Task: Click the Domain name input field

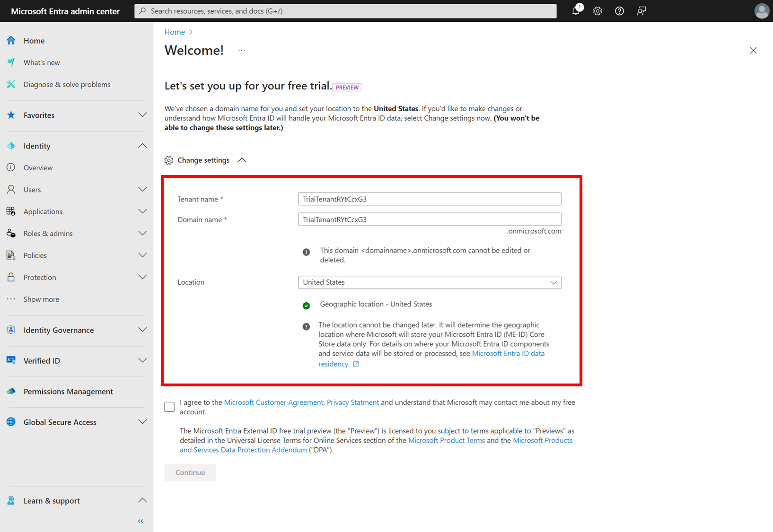Action: coord(430,219)
